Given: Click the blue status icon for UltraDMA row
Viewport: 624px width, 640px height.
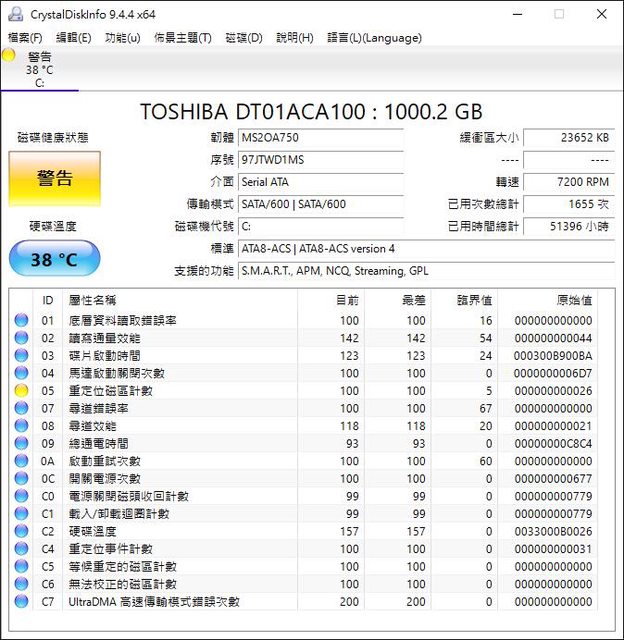Looking at the screenshot, I should (21, 601).
